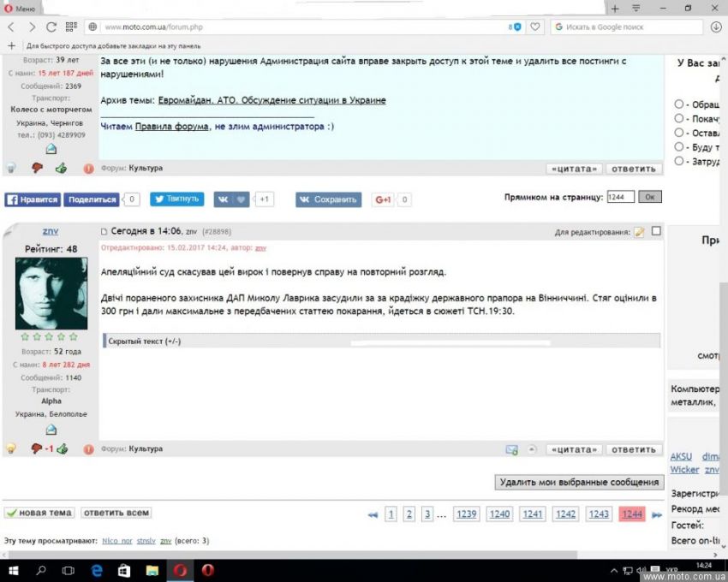The width and height of the screenshot is (728, 582).
Task: Open a new browser tab
Action: [x=615, y=9]
